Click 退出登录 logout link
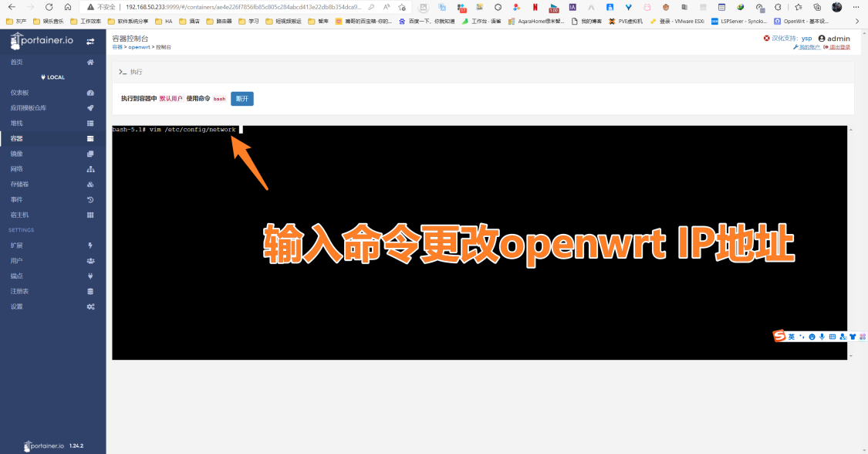The height and width of the screenshot is (454, 868). click(839, 47)
